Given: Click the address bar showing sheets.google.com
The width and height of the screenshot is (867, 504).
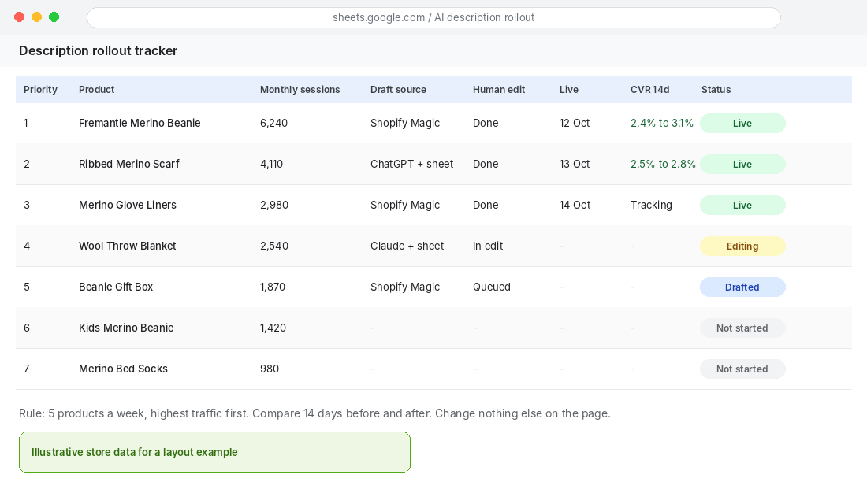Looking at the screenshot, I should click(433, 17).
